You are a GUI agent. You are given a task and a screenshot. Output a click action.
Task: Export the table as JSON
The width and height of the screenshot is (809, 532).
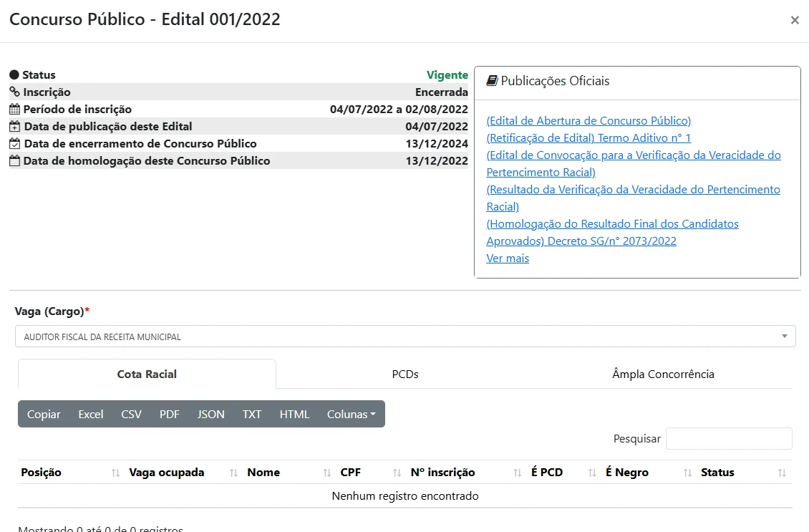pos(211,414)
